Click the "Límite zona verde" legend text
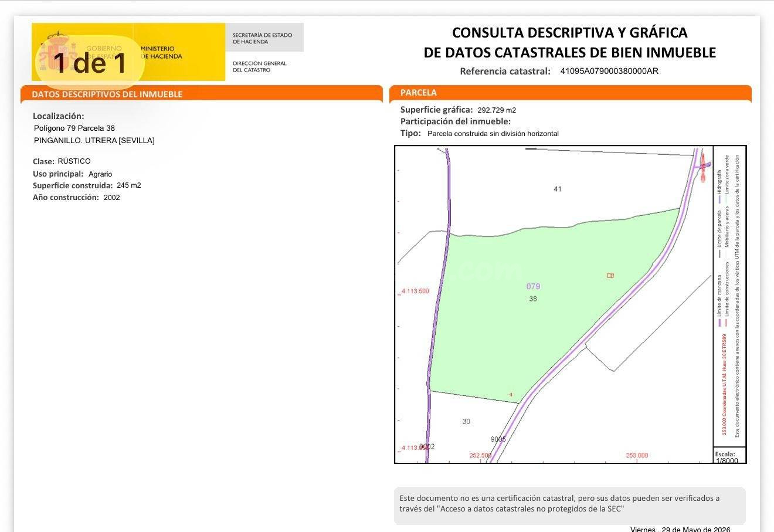The width and height of the screenshot is (774, 532). tap(727, 175)
